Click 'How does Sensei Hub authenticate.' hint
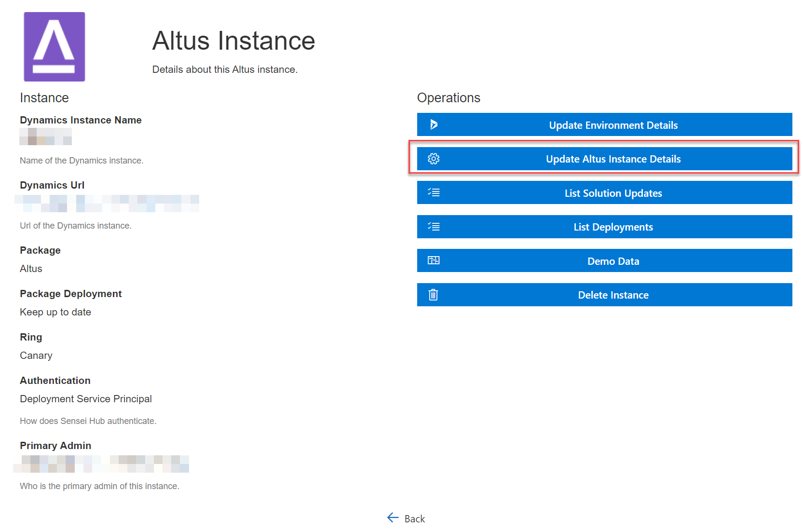Image resolution: width=803 pixels, height=532 pixels. [x=88, y=421]
